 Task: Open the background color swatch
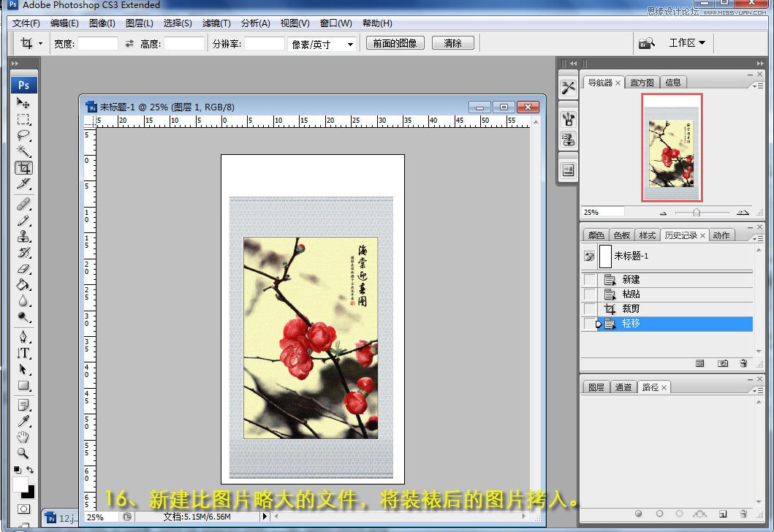tap(30, 493)
